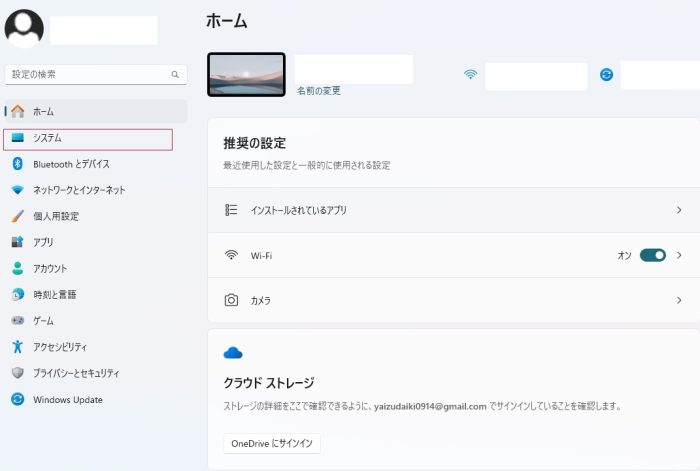Click the personalization paintbrush icon

pyautogui.click(x=17, y=216)
